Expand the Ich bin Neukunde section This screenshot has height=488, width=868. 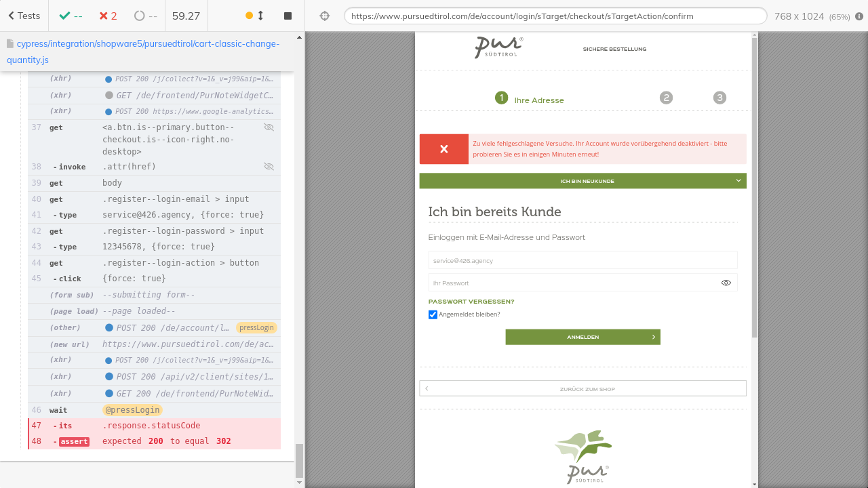click(x=583, y=181)
